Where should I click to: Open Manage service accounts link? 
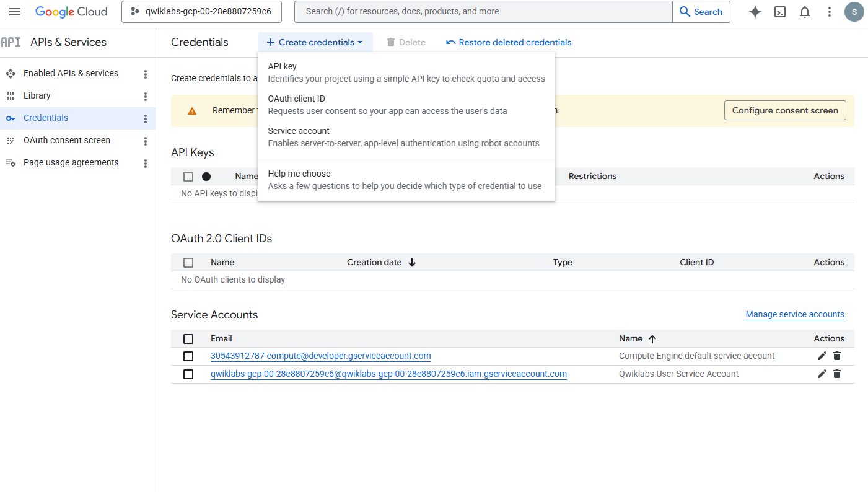pyautogui.click(x=795, y=314)
